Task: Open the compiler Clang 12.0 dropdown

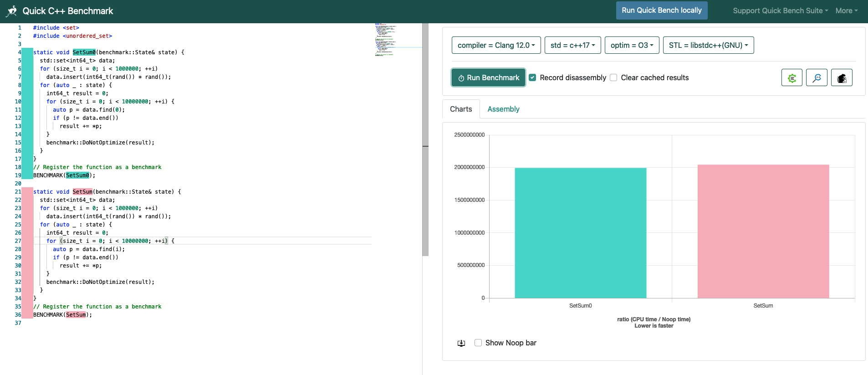Action: pos(496,46)
